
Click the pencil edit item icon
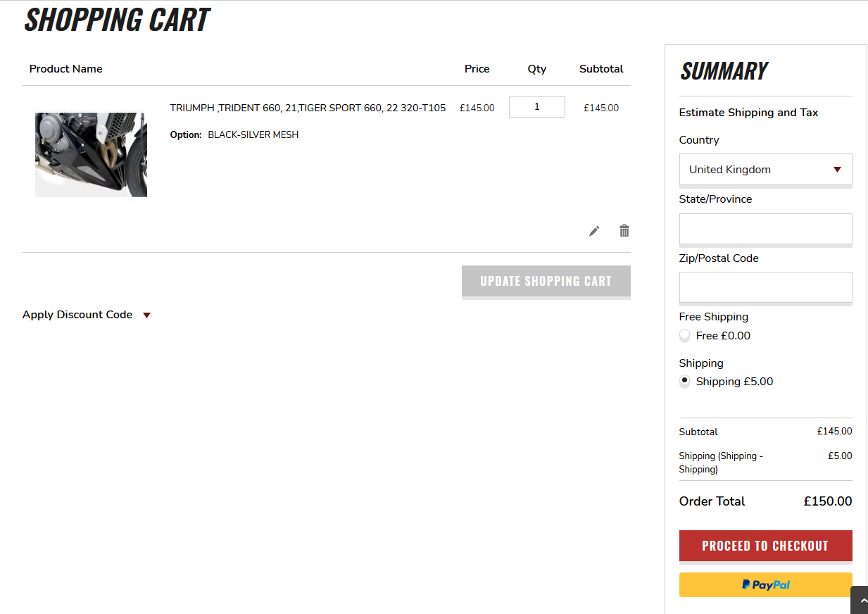[594, 231]
